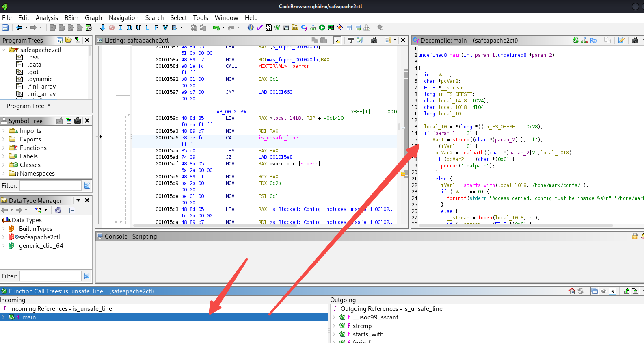Click the Call Trees depth field showing 5
644x343 pixels.
pyautogui.click(x=612, y=291)
